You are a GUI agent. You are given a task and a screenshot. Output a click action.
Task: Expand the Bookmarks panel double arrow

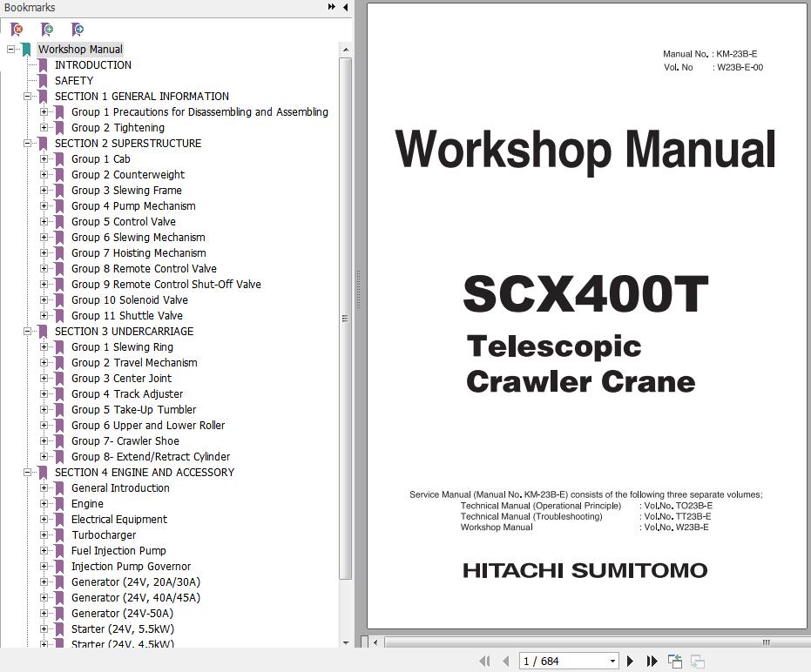[x=332, y=7]
